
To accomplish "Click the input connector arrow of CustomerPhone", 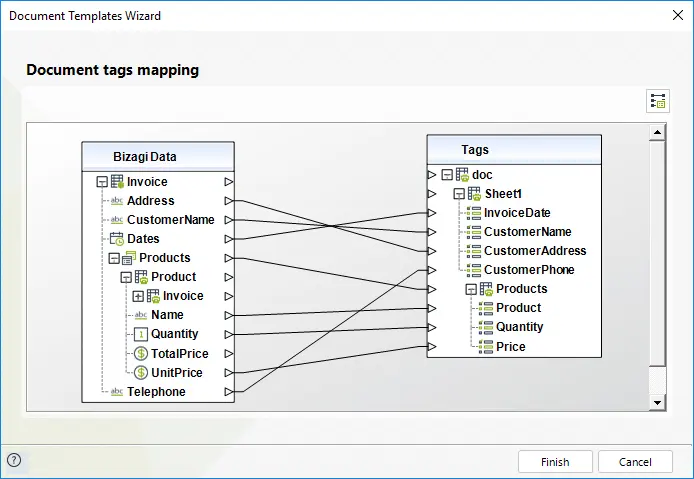I will [432, 270].
